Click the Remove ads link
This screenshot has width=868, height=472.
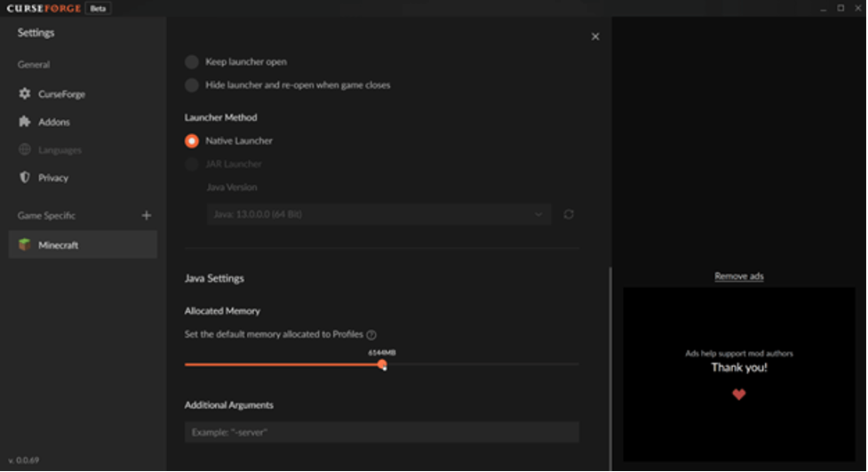(738, 276)
